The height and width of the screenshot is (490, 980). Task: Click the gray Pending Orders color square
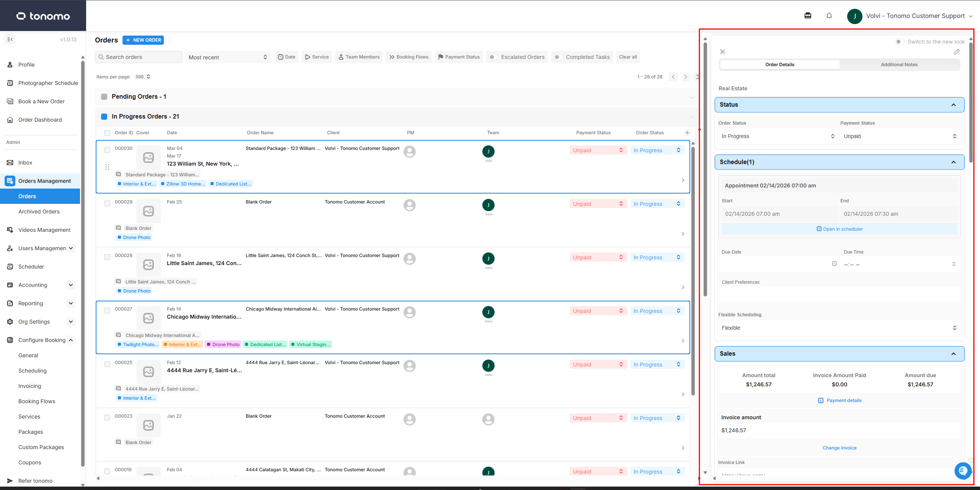pyautogui.click(x=104, y=97)
